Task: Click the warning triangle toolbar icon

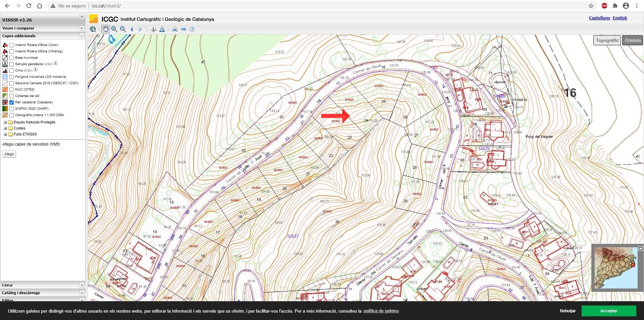Action: click(x=162, y=29)
